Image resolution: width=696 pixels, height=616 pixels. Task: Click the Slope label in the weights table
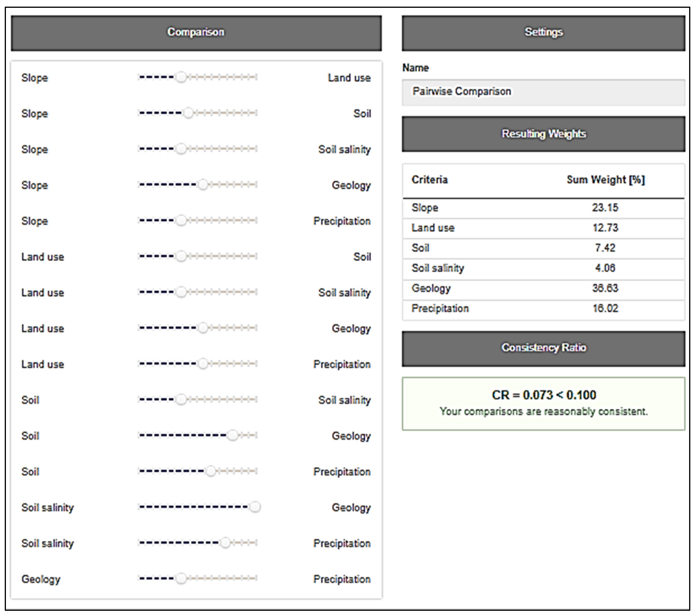point(425,208)
